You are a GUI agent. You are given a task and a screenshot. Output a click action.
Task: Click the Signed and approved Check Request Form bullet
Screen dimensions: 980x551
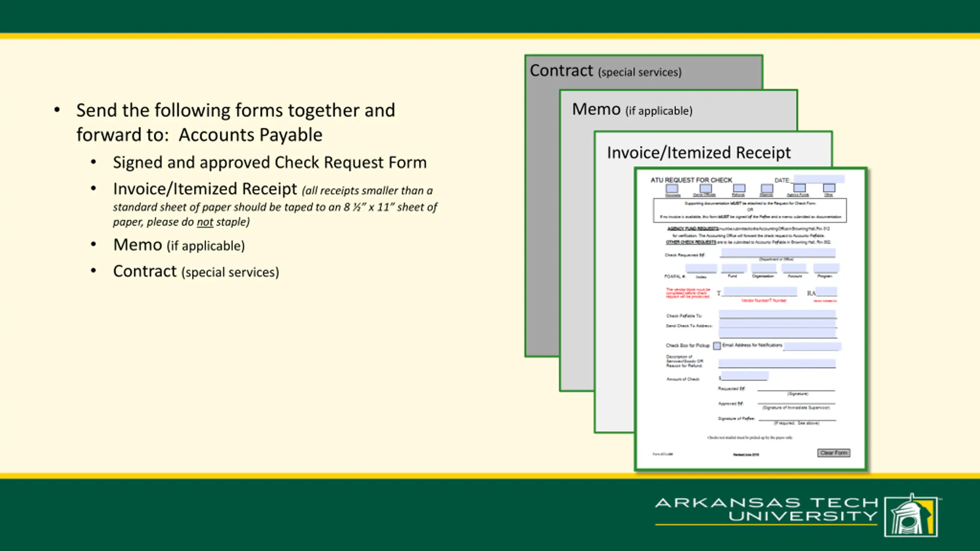[x=269, y=162]
